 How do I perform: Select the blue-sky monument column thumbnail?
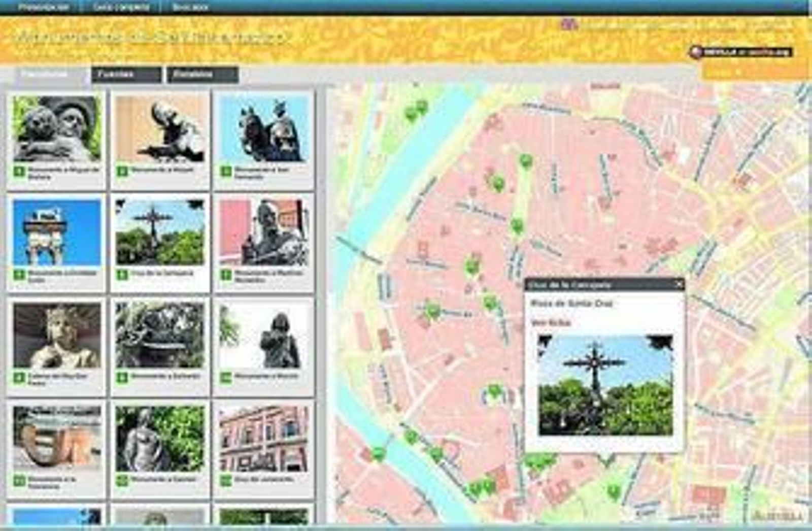[x=57, y=233]
